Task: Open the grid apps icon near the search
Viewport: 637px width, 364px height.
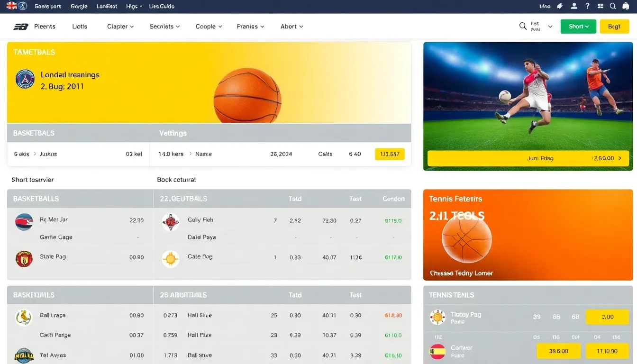Action: click(601, 6)
